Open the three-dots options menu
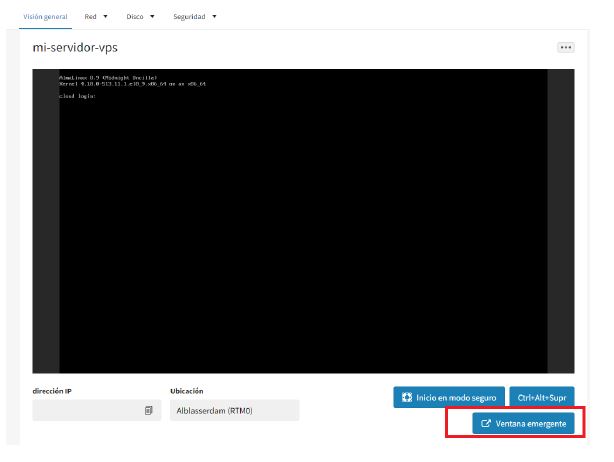Screen dimensions: 614x462 pos(565,47)
